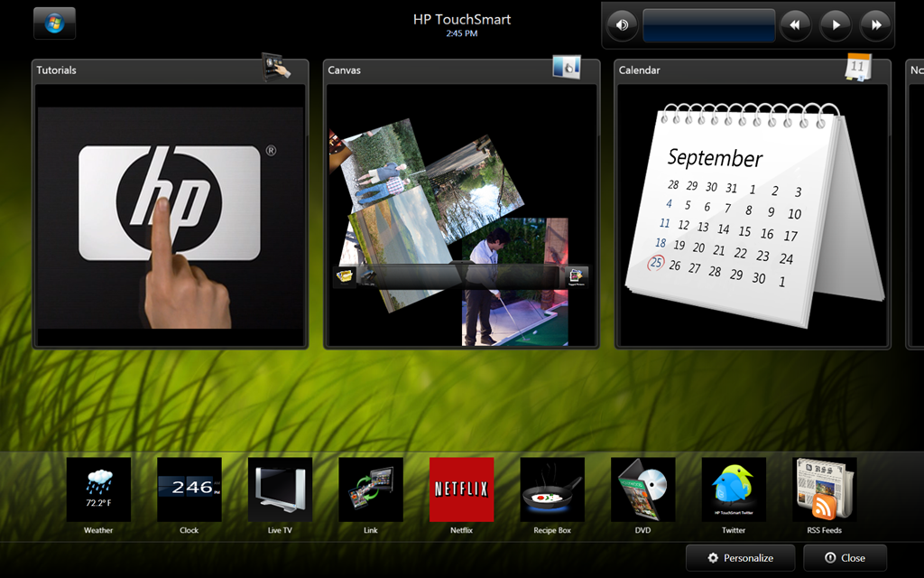Select September 18 on the calendar
This screenshot has width=924, height=578.
tap(661, 242)
